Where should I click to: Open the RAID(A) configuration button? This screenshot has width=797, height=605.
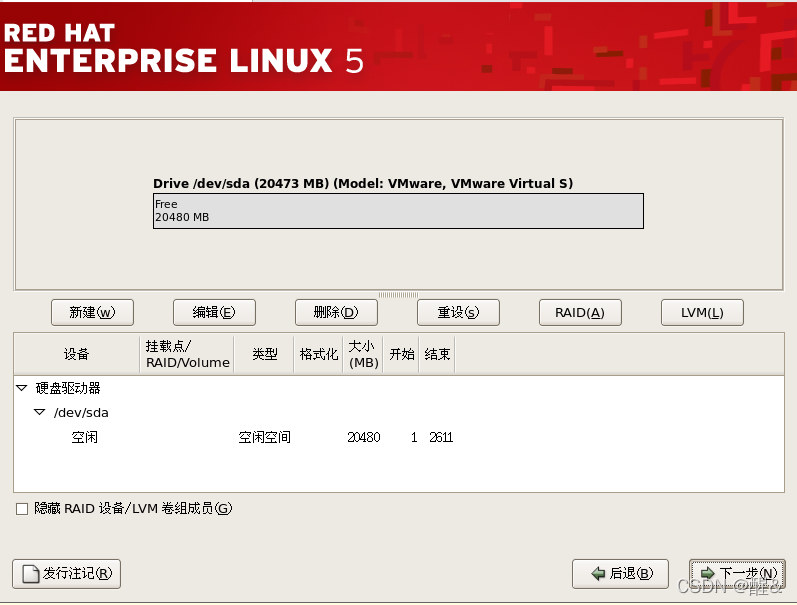point(580,312)
